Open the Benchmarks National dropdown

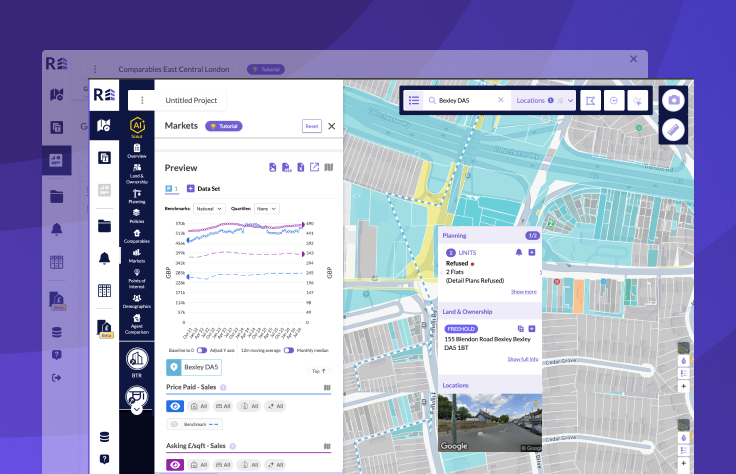(209, 208)
